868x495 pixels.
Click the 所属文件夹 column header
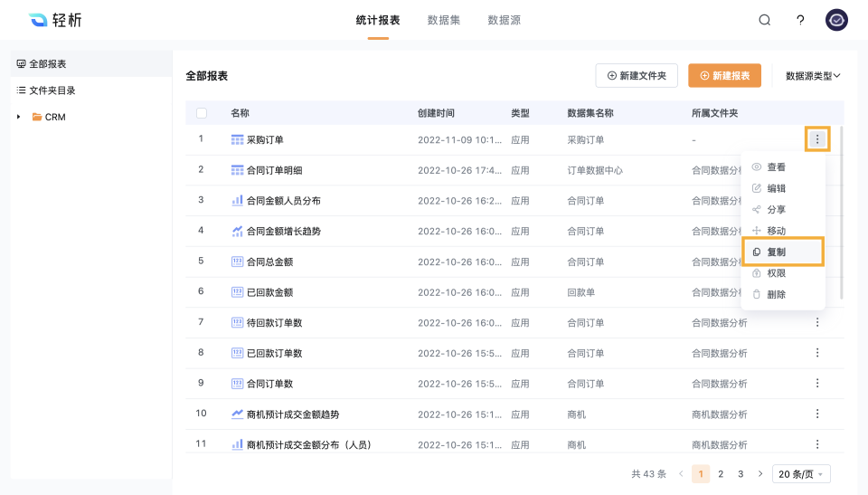coord(714,113)
